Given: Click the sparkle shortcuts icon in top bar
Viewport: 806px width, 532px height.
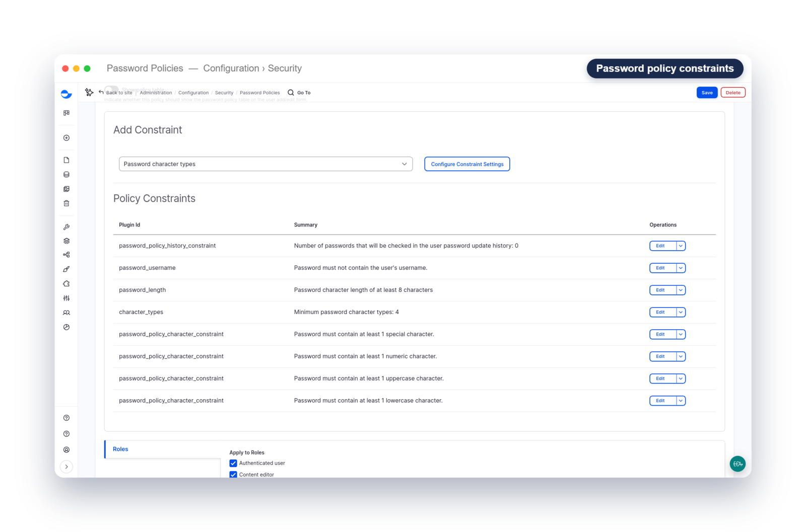Looking at the screenshot, I should click(89, 92).
